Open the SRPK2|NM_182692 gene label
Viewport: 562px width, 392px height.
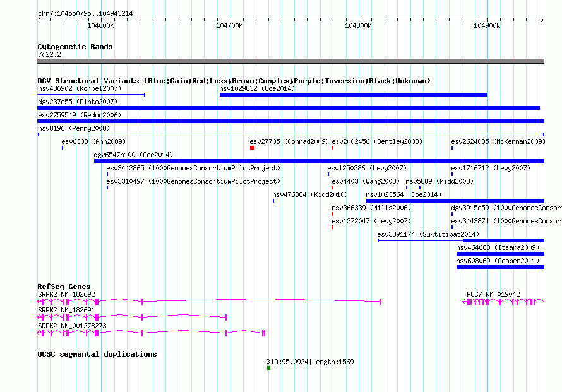tap(66, 294)
